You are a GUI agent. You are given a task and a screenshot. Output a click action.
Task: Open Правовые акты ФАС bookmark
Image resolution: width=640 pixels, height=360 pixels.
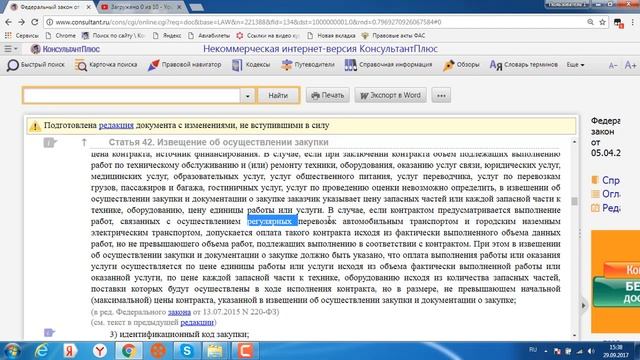coord(393,36)
